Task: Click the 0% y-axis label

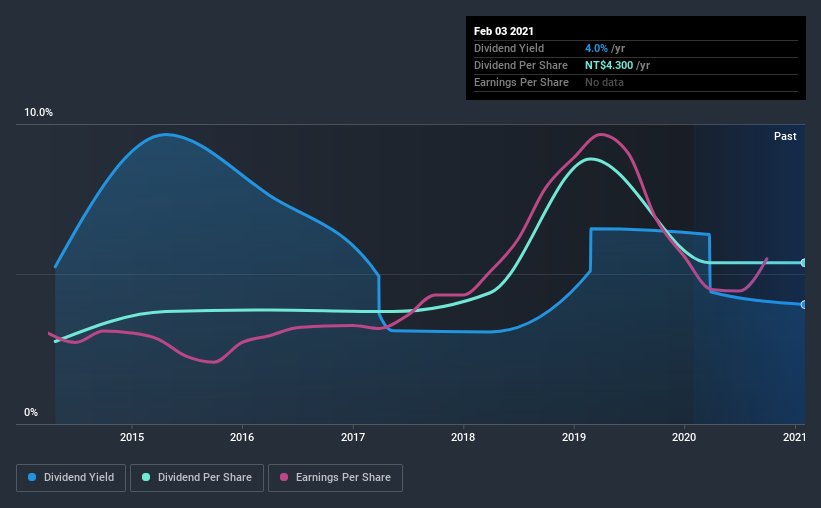Action: click(x=31, y=413)
